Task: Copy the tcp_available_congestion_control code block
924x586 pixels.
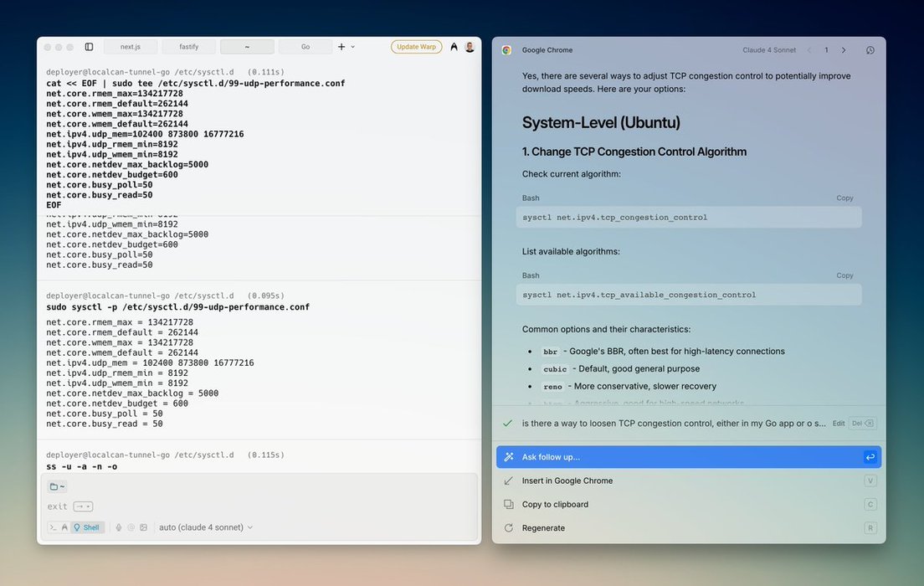Action: tap(844, 275)
